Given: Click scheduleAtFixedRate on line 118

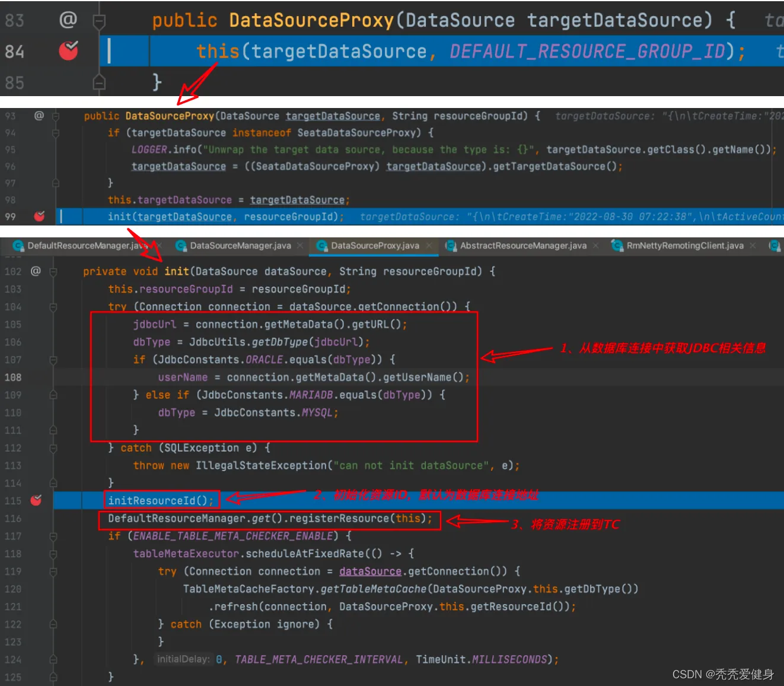Looking at the screenshot, I should pos(305,554).
